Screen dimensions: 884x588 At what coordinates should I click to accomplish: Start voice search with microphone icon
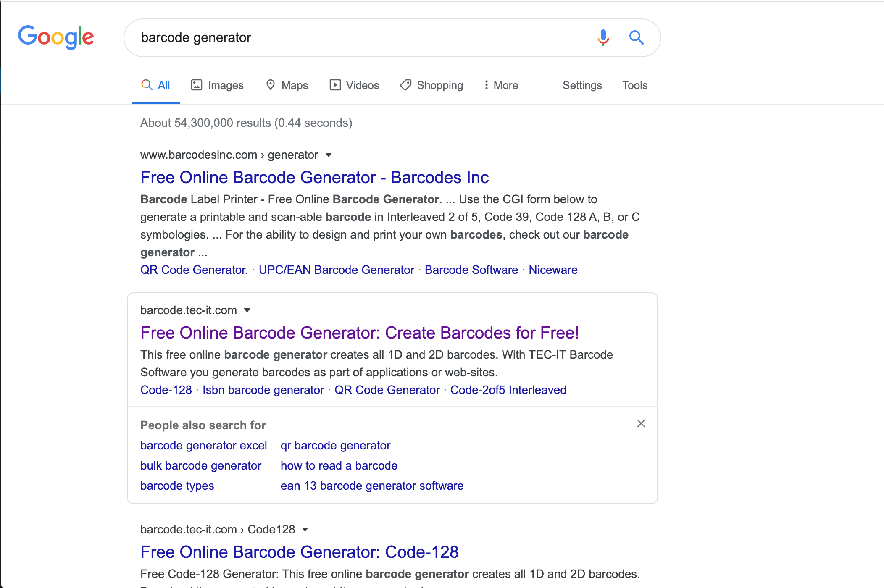603,38
